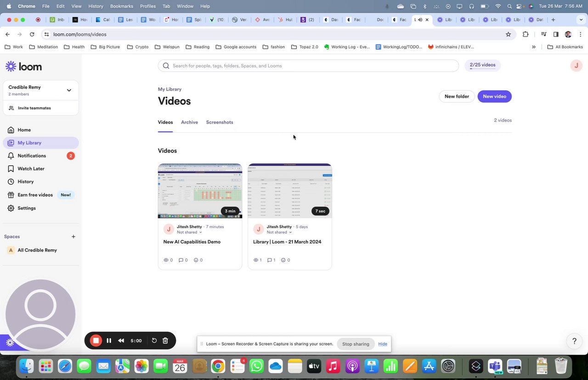588x380 pixels.
Task: Restart the Loom recording
Action: click(154, 341)
